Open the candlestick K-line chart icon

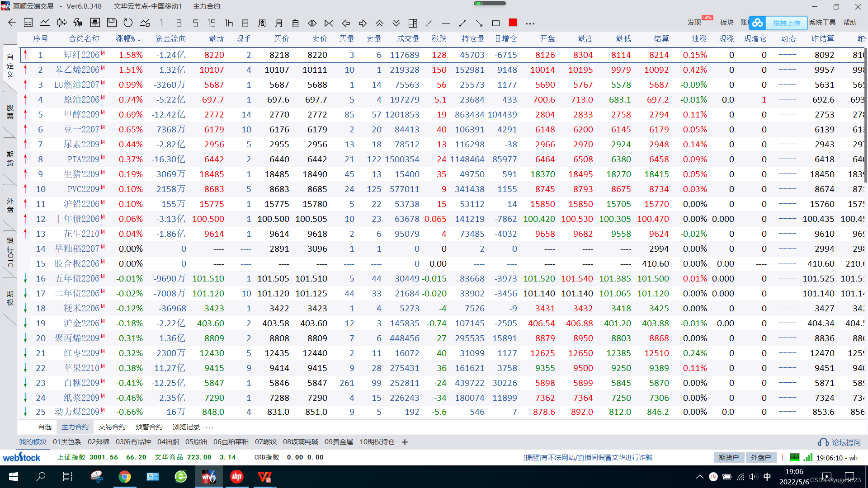(x=62, y=23)
